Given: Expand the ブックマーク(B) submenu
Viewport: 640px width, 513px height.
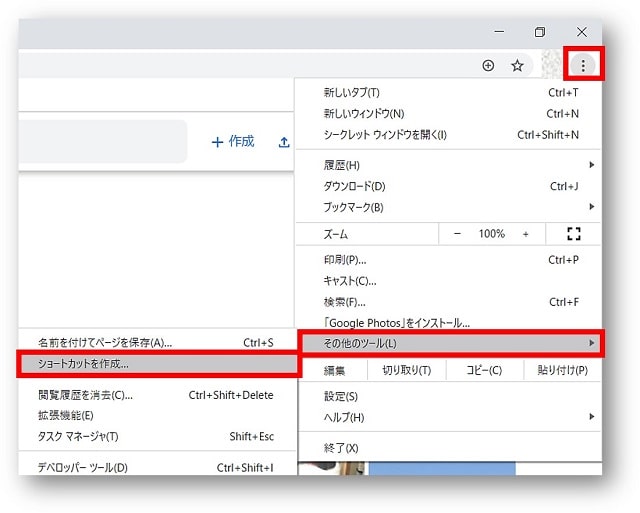Looking at the screenshot, I should 448,207.
